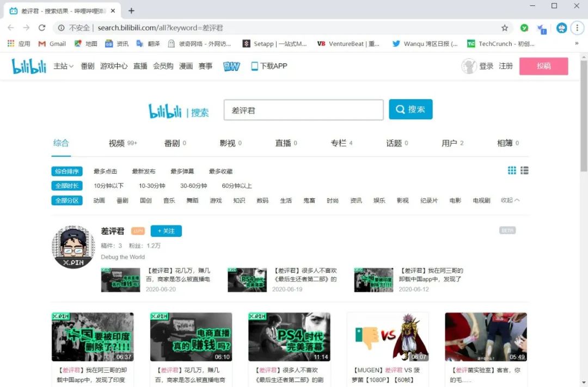Click the search input containing 差评君
The width and height of the screenshot is (588, 387).
pyautogui.click(x=303, y=110)
